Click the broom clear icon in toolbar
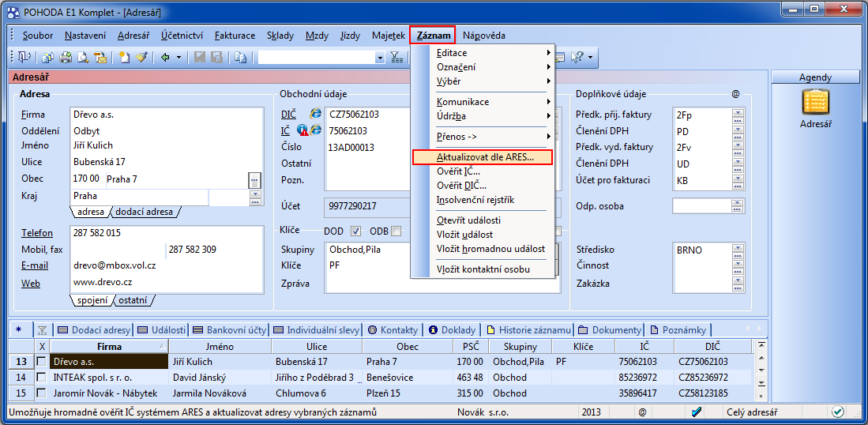The image size is (868, 425). (141, 56)
